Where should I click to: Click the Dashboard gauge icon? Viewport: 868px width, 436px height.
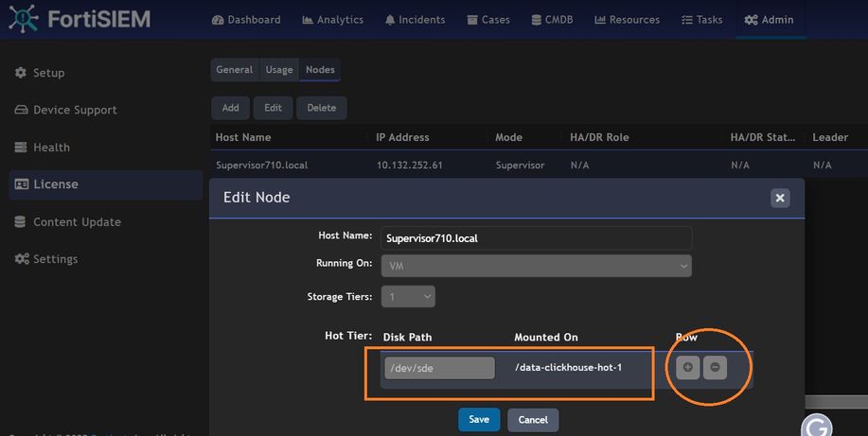click(218, 21)
